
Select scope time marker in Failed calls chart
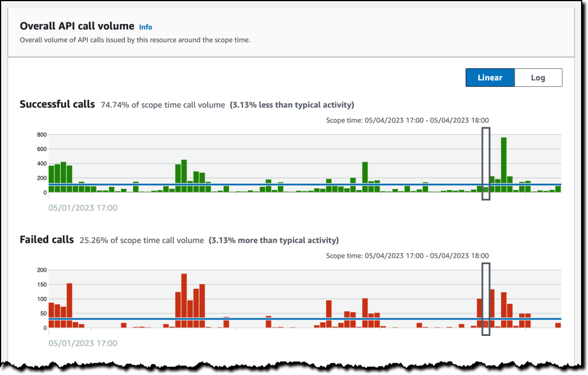[486, 299]
